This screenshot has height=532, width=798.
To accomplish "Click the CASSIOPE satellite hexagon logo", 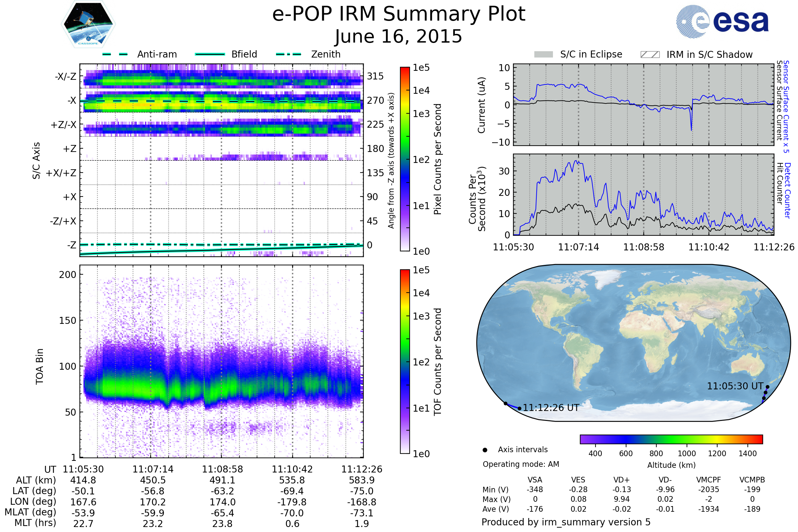I will pyautogui.click(x=88, y=24).
